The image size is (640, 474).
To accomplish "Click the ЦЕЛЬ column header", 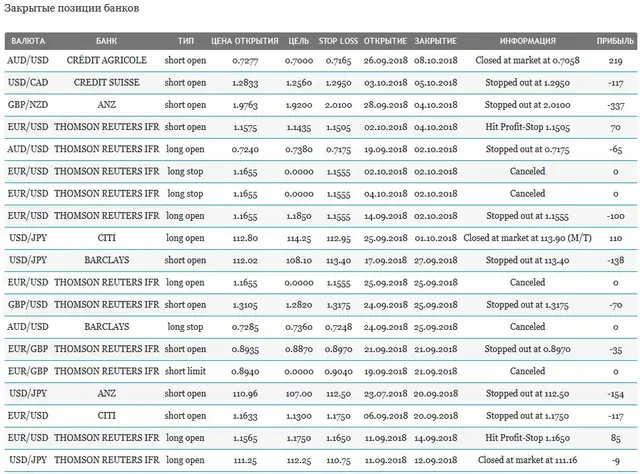I will [299, 41].
